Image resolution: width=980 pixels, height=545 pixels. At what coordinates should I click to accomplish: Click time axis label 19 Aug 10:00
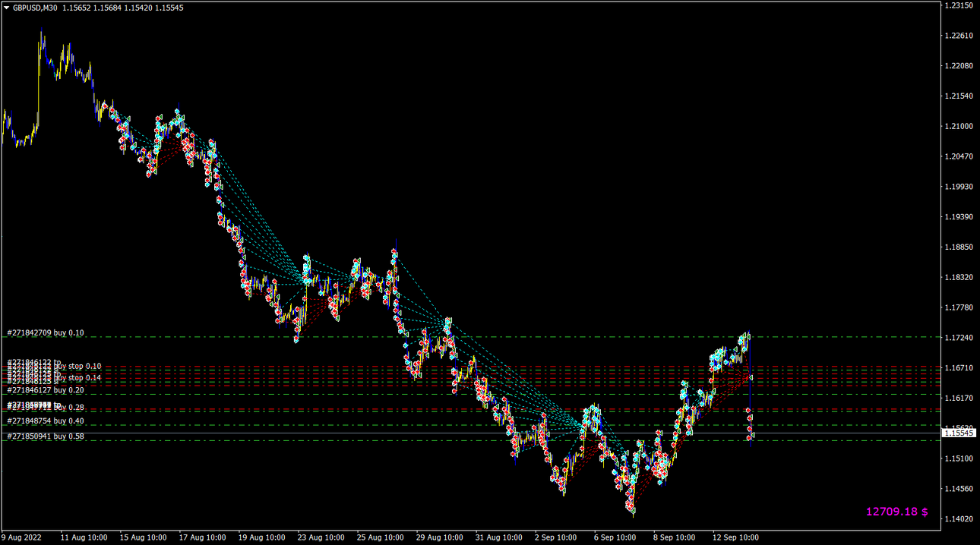tap(262, 537)
